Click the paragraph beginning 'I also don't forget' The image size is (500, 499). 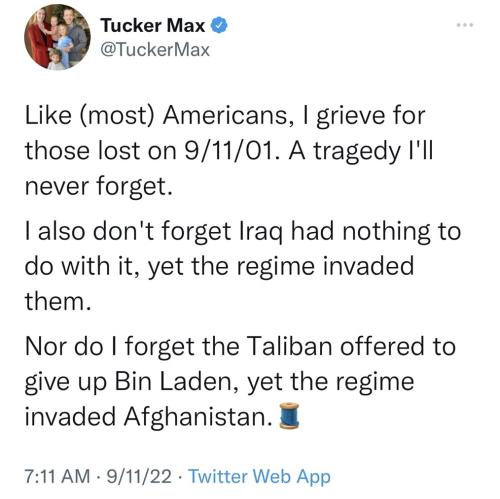tap(243, 266)
